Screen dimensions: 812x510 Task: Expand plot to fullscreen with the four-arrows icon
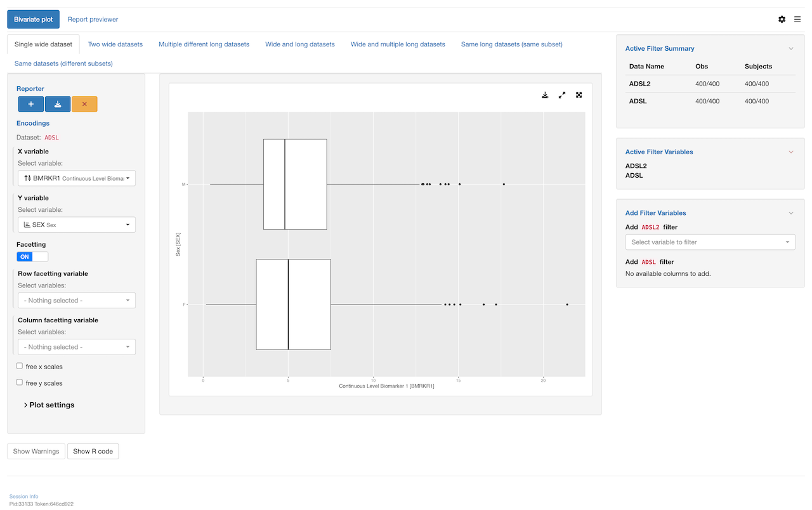coord(579,95)
